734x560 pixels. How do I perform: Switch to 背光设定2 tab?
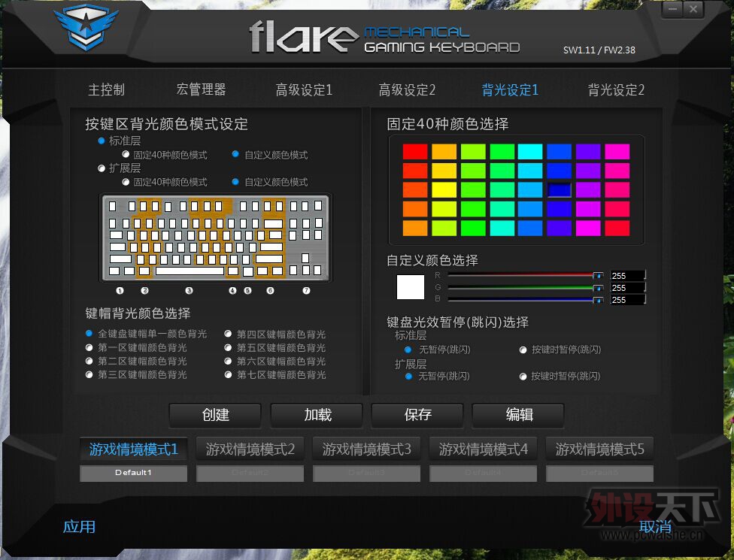tap(616, 89)
